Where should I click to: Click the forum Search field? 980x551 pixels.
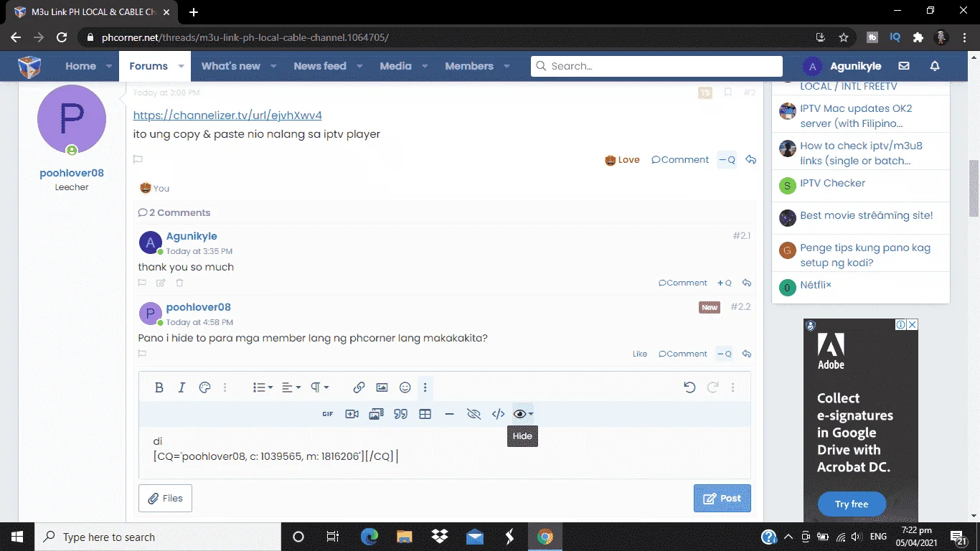pos(656,66)
